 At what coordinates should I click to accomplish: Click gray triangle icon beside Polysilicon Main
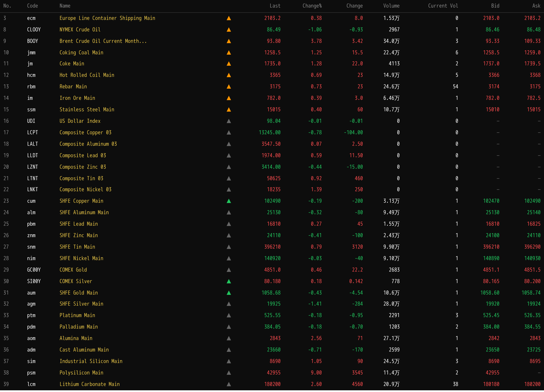pyautogui.click(x=229, y=373)
